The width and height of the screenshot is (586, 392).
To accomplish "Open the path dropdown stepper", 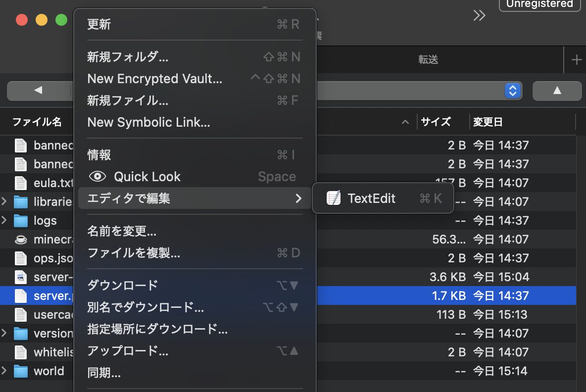I will (x=513, y=91).
